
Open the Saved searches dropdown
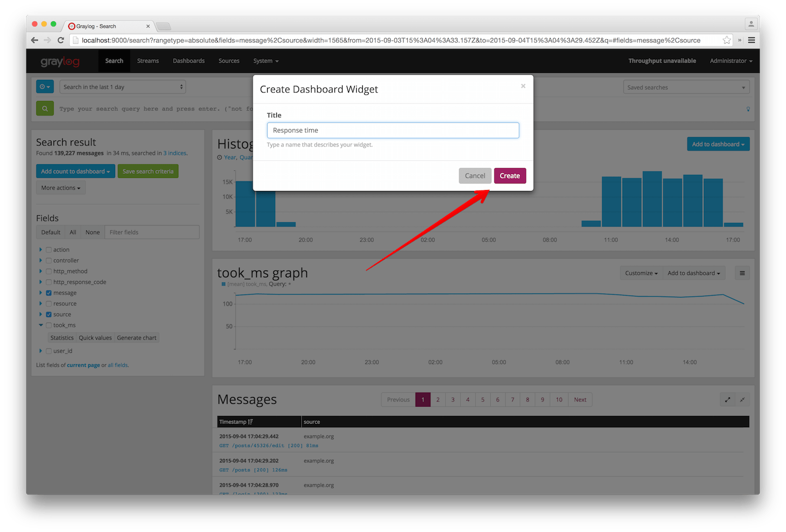point(686,87)
